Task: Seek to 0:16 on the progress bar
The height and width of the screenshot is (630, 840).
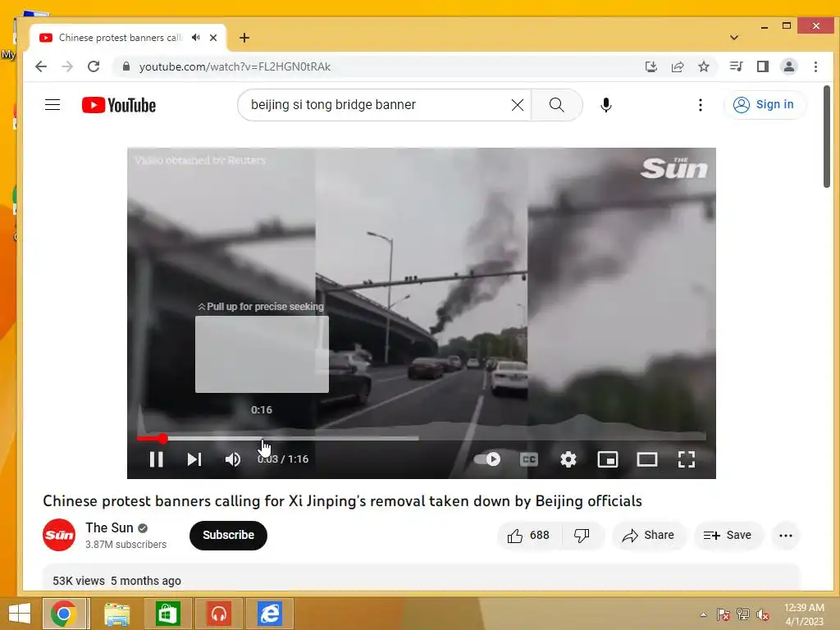Action: click(x=262, y=438)
